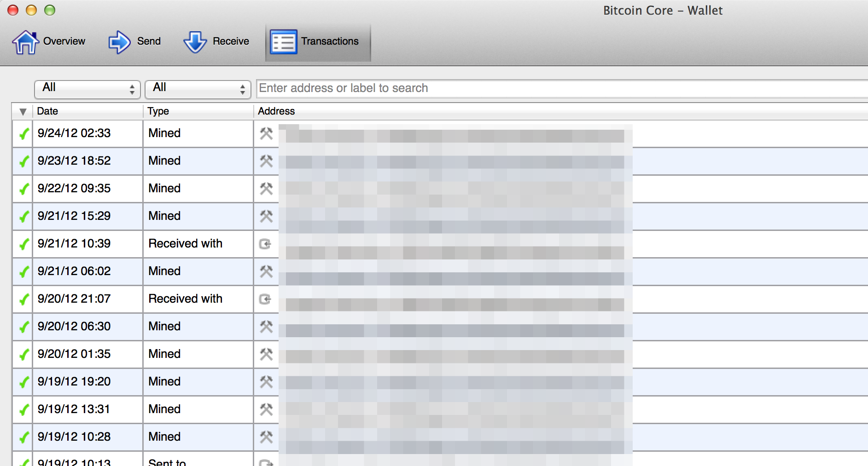This screenshot has height=466, width=868.
Task: Click the confirmed checkmark for 9/22/12 09:35
Action: point(23,189)
